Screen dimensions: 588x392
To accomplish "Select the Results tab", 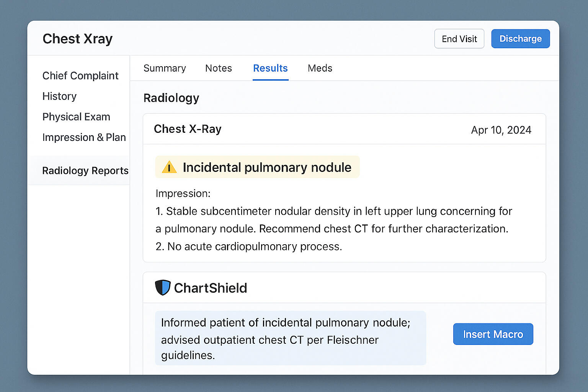I will (x=270, y=68).
